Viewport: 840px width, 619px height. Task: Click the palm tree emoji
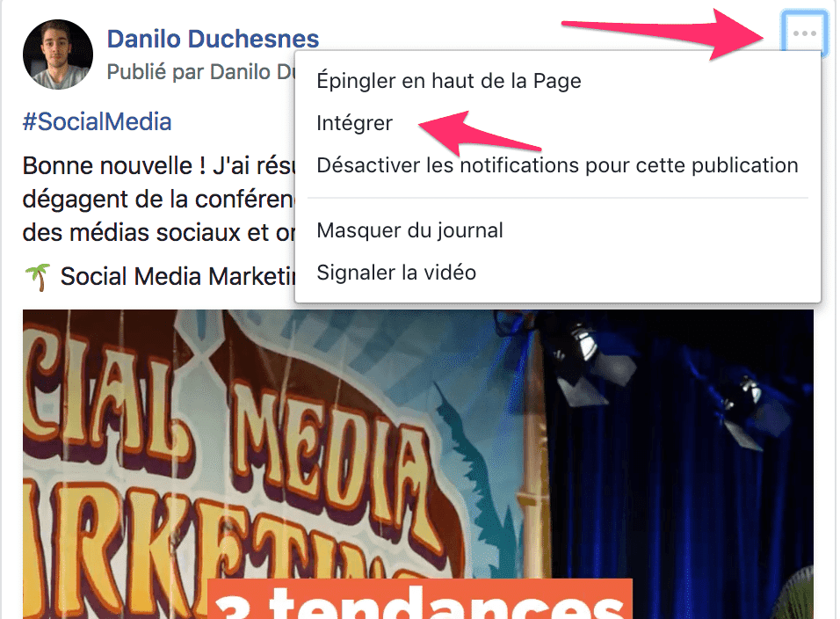click(x=38, y=277)
